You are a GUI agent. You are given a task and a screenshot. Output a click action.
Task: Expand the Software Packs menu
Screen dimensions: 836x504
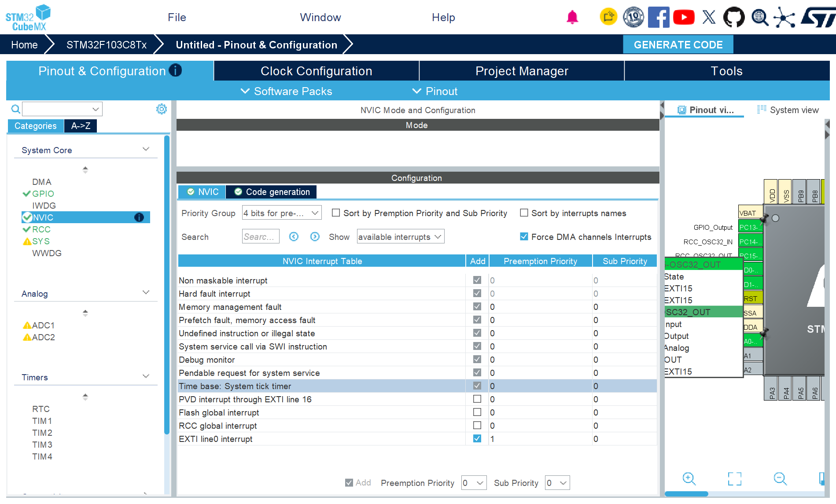(287, 91)
